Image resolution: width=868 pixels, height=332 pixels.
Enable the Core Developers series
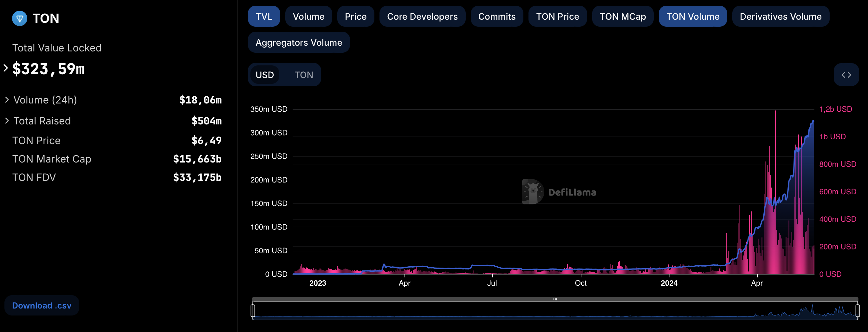422,17
